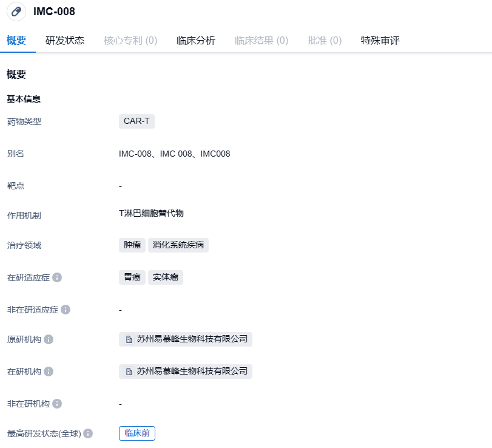Viewport: 492px width, 448px height.
Task: Click building icon in 原研机构 company tag
Action: click(129, 339)
